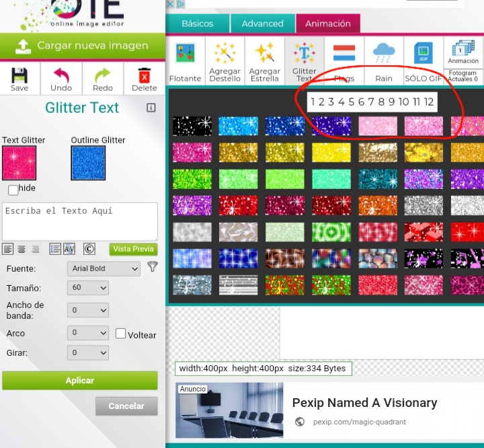
Task: Center-align the glitter text
Action: pos(22,249)
